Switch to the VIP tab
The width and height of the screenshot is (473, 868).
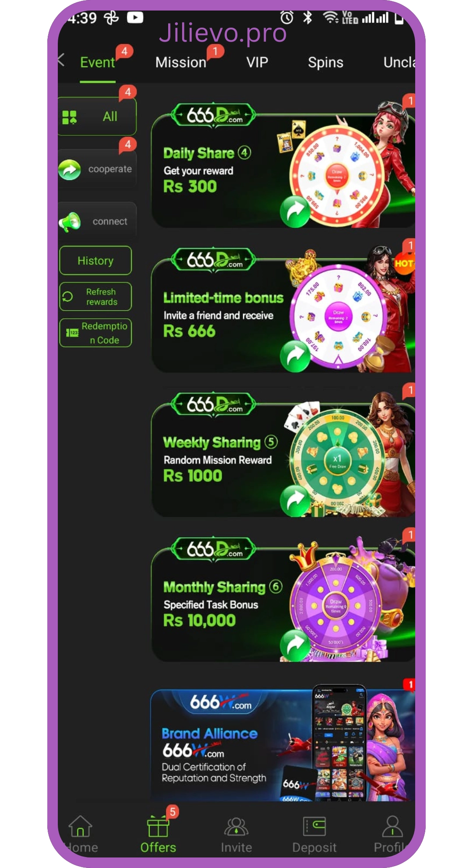click(257, 62)
